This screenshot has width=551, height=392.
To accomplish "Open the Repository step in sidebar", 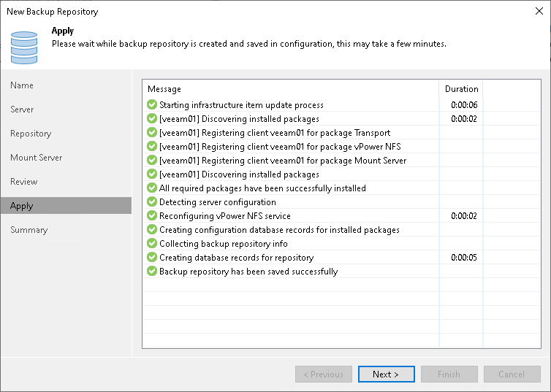I will click(31, 134).
